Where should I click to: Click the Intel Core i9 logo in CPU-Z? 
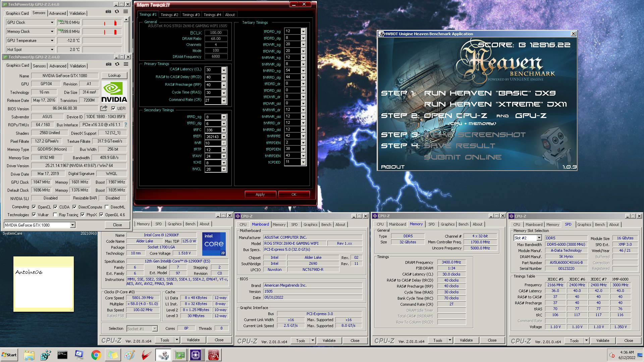point(214,244)
